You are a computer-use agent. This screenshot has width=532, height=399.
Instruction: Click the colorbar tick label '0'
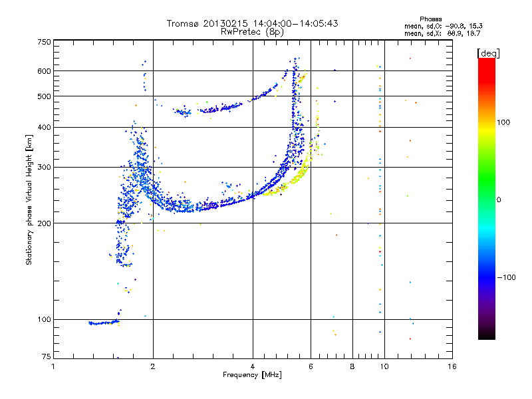tap(499, 200)
